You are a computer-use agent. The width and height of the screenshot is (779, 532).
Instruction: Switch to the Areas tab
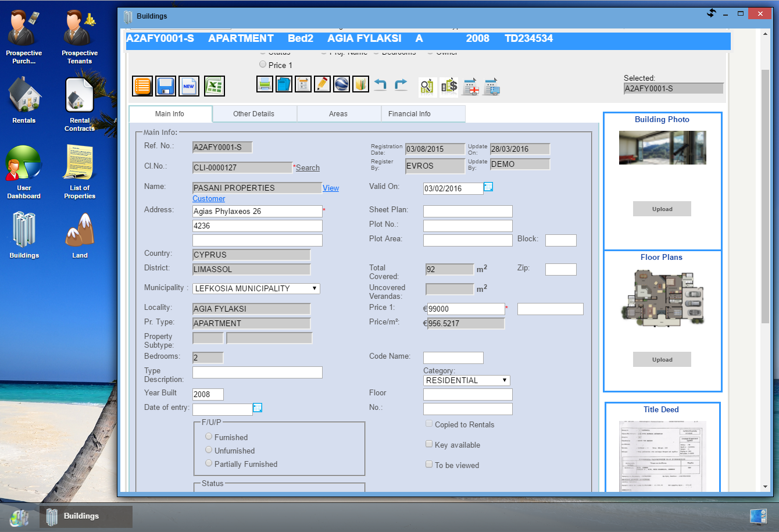coord(338,114)
